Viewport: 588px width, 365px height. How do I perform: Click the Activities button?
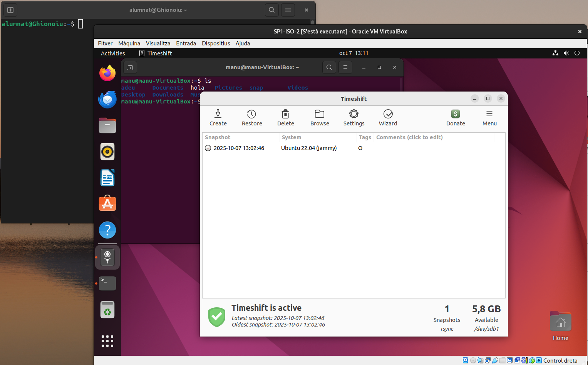(x=113, y=53)
